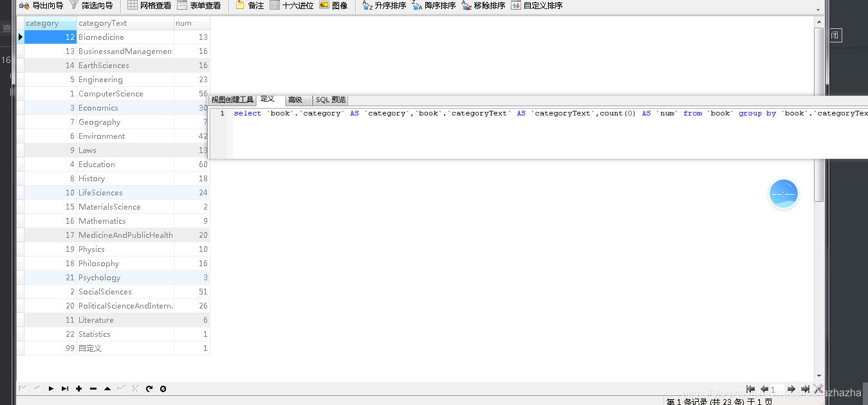Screen dimensions: 868x405
Task: Click the num column header
Action: (192, 23)
